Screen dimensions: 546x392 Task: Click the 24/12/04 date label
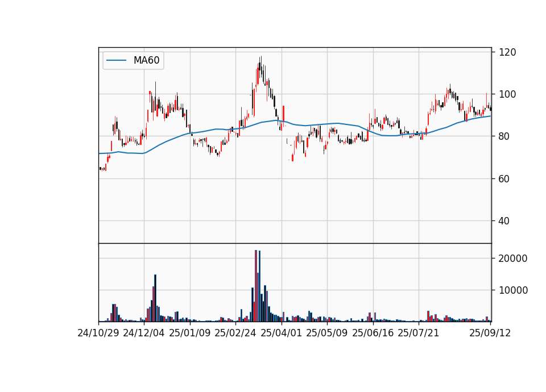144,333
